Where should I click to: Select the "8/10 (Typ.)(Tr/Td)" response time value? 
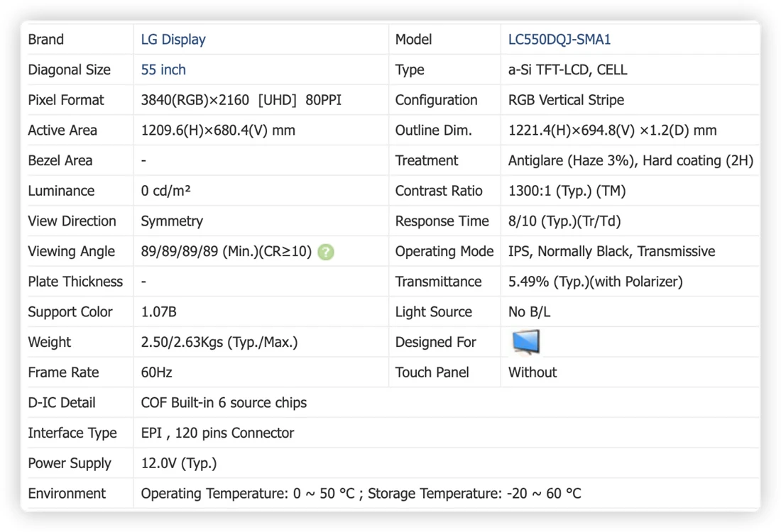coord(564,221)
